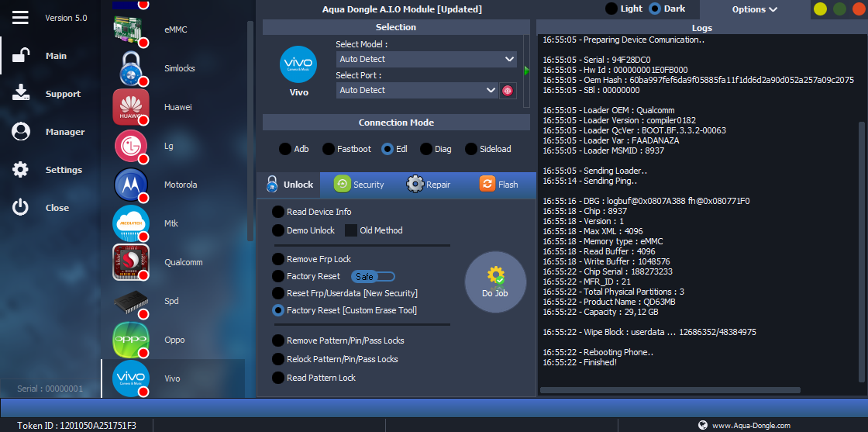Viewport: 868px width, 432px height.
Task: Select Edl connection mode
Action: pyautogui.click(x=394, y=149)
